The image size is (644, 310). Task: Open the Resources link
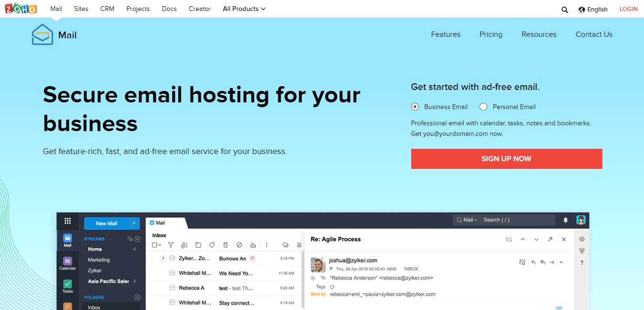(x=539, y=34)
